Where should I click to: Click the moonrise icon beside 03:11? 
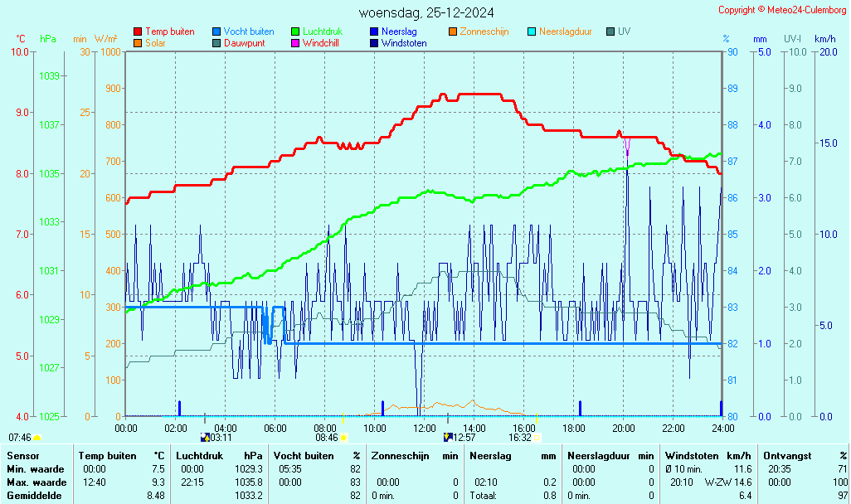pos(205,438)
